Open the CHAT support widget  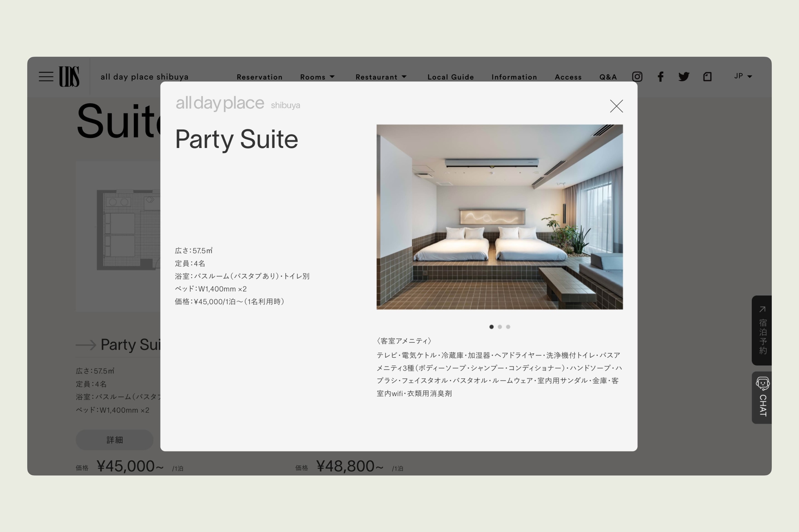[762, 397]
